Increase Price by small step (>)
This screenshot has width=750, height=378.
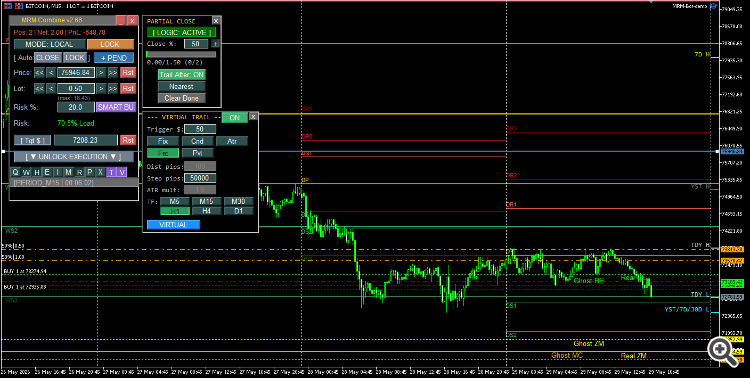101,73
